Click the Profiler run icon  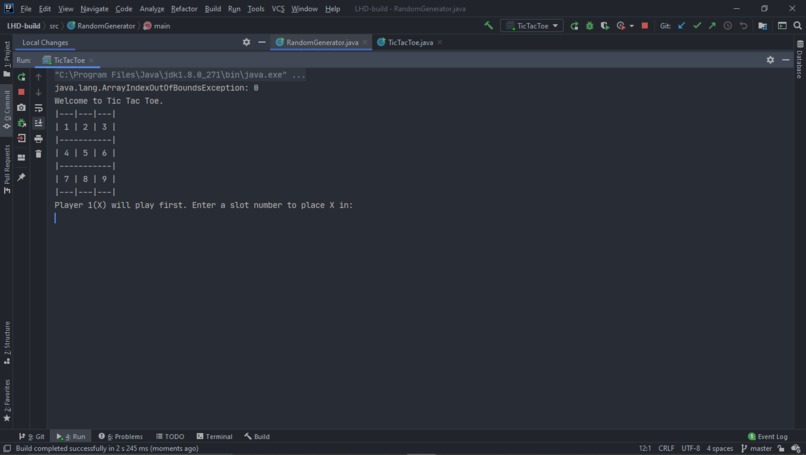pyautogui.click(x=620, y=26)
